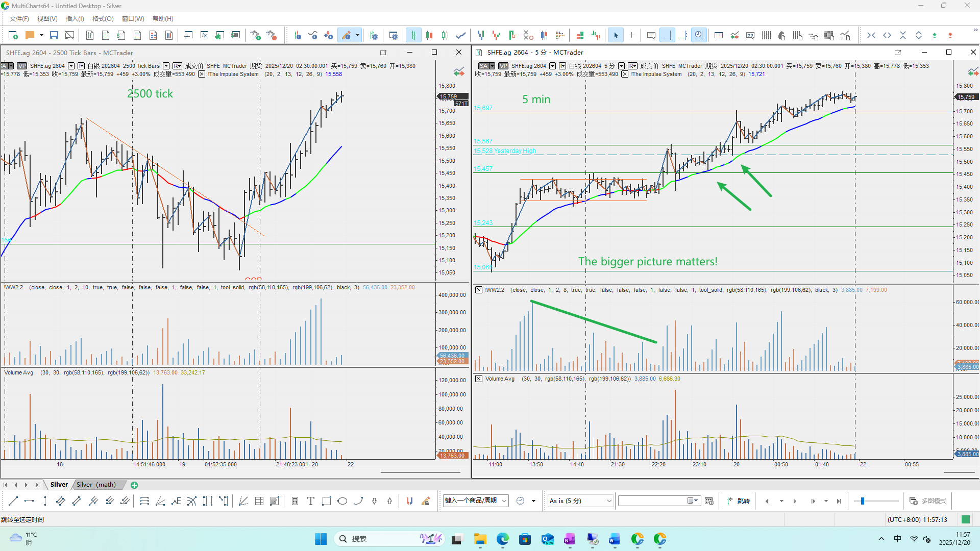Viewport: 980px width, 551px height.
Task: Select the Silver workspace tab
Action: (x=59, y=485)
